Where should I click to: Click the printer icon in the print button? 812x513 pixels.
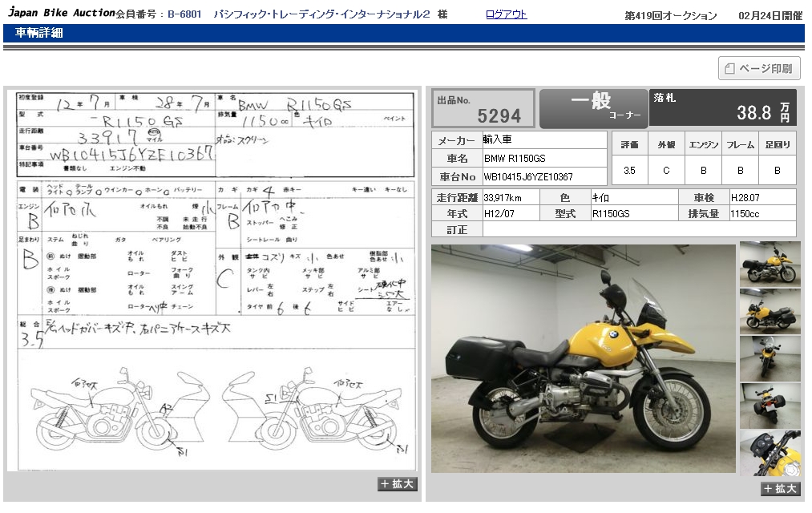[x=729, y=69]
